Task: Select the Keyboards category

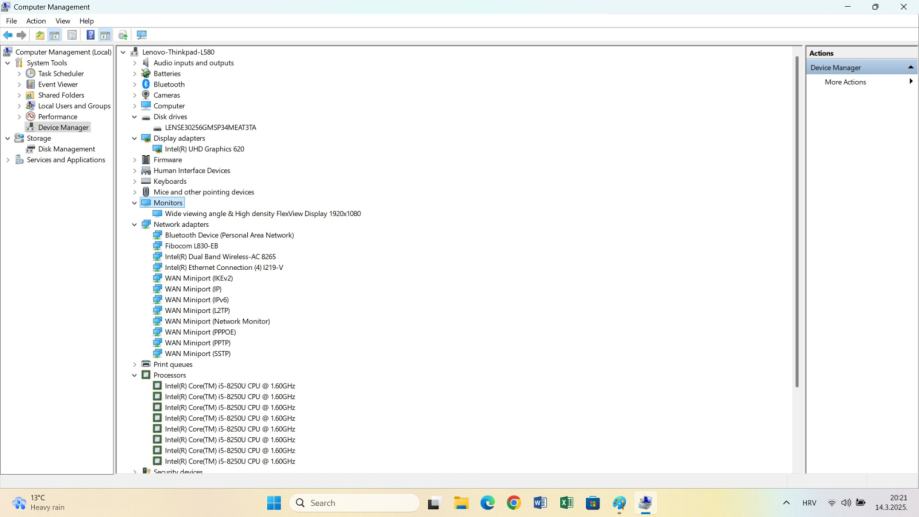Action: pyautogui.click(x=170, y=181)
